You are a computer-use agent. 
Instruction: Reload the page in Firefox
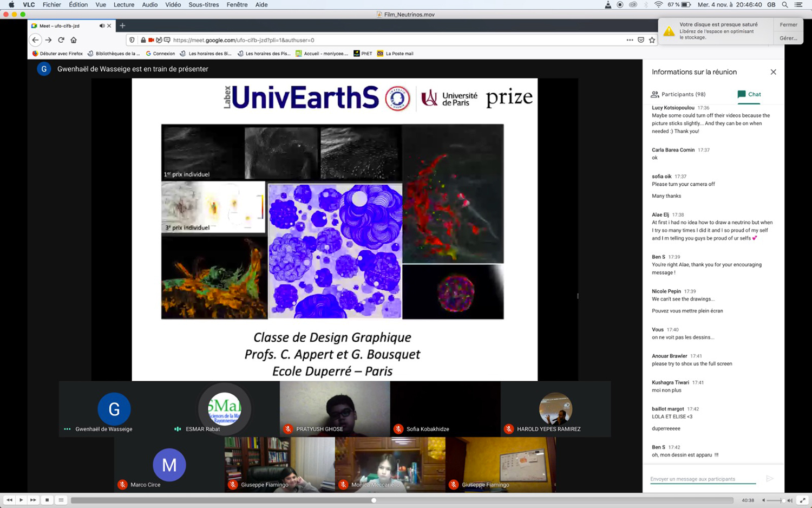61,40
